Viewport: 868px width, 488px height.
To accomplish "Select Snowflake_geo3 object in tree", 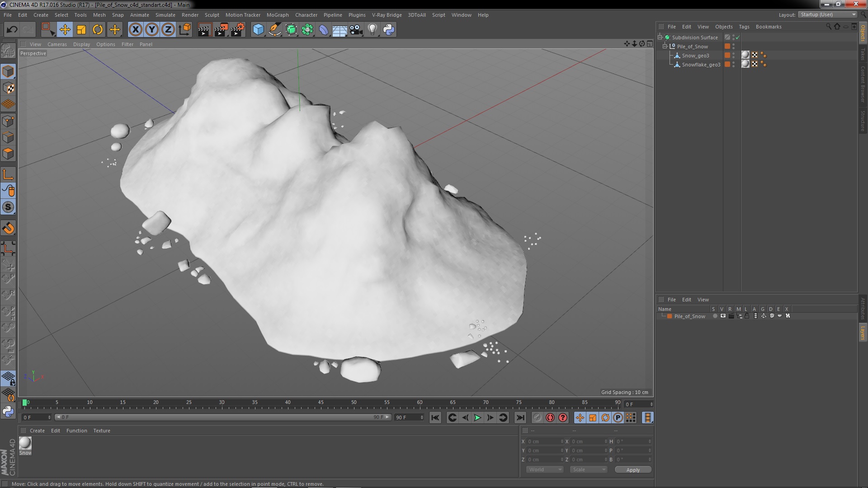I will pos(701,65).
